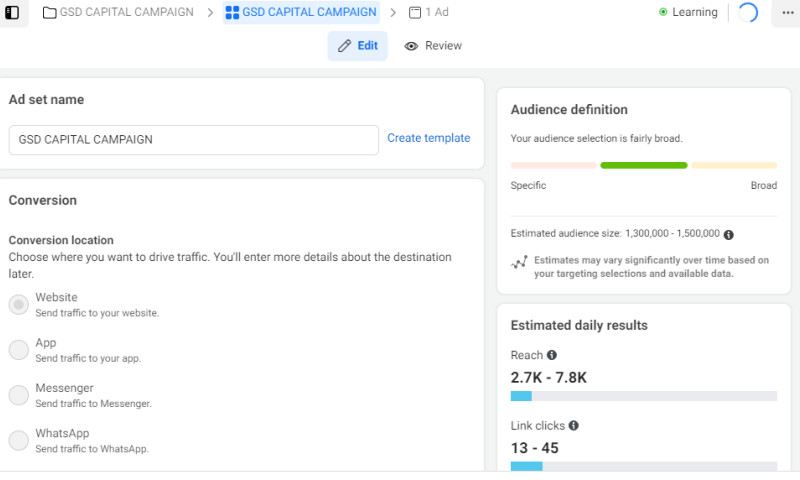Switch to the Review tab
Screen dimensions: 800x480
click(433, 46)
